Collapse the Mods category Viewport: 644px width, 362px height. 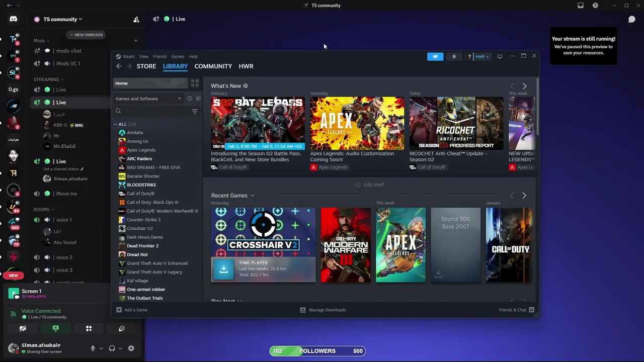(41, 41)
